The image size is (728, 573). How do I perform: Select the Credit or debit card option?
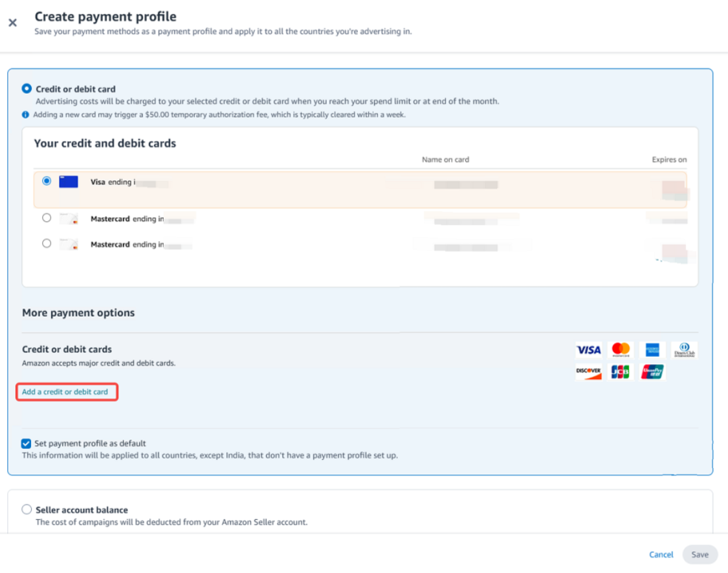click(27, 89)
